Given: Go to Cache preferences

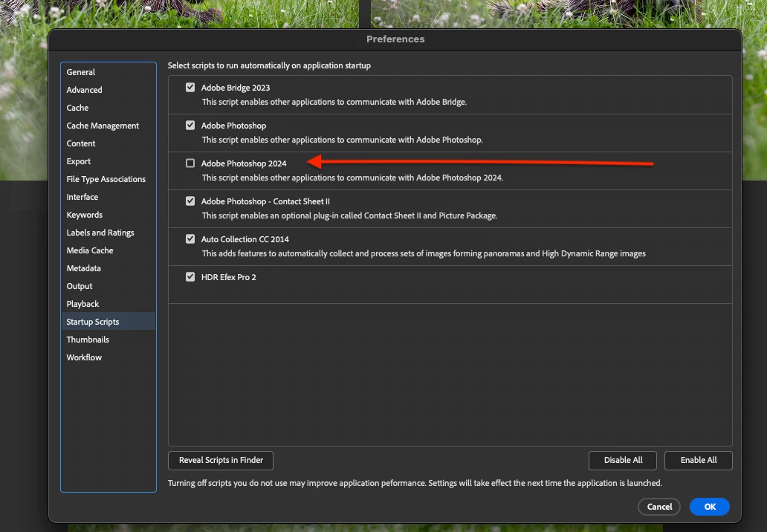Looking at the screenshot, I should tap(108, 108).
